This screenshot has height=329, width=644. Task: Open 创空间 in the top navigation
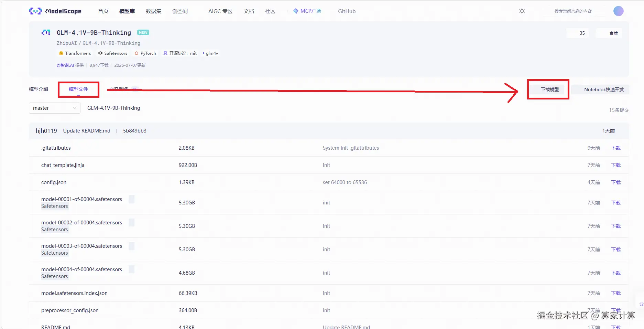click(180, 11)
